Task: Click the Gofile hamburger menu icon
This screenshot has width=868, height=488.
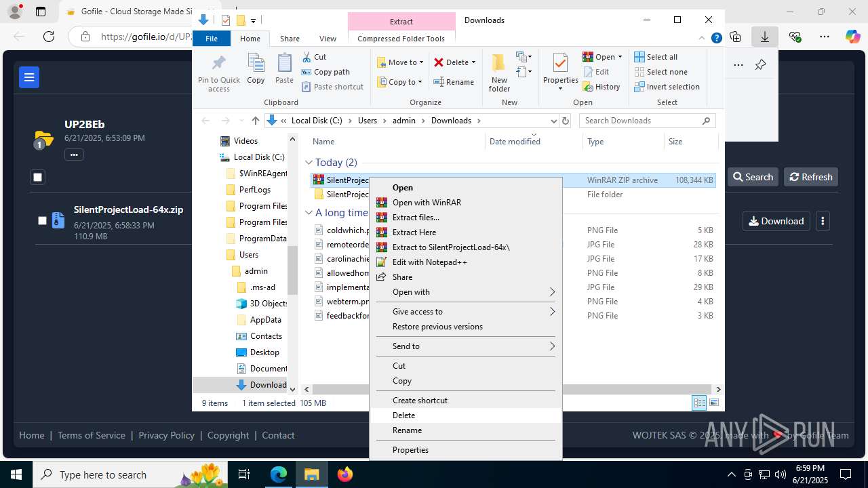Action: coord(29,77)
